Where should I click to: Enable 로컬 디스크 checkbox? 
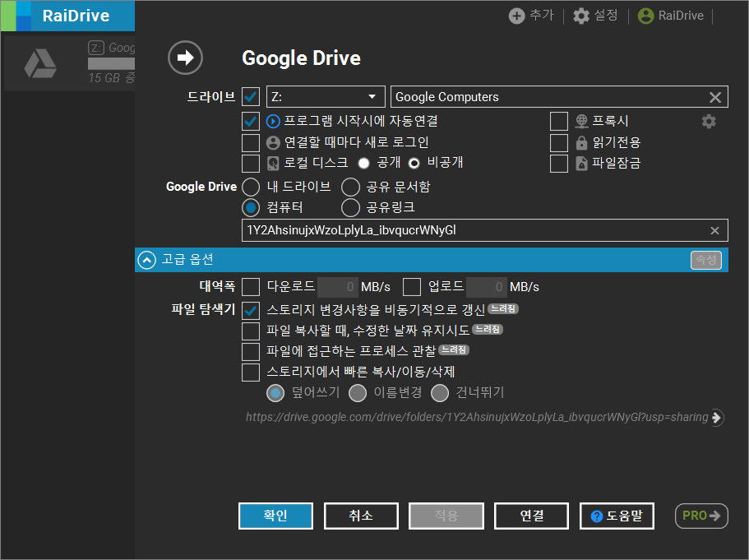tap(250, 164)
